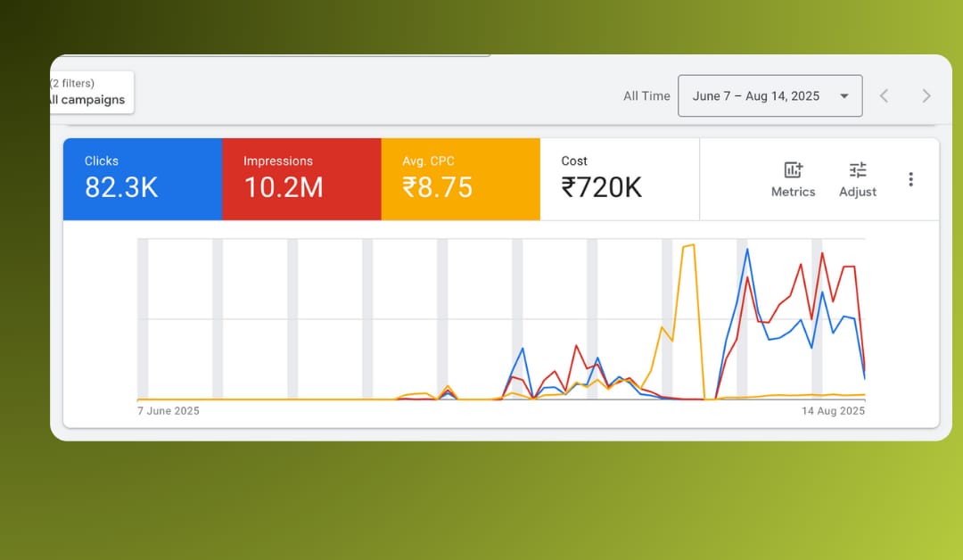Toggle the red Impressions metric card
The width and height of the screenshot is (963, 560).
tap(301, 179)
